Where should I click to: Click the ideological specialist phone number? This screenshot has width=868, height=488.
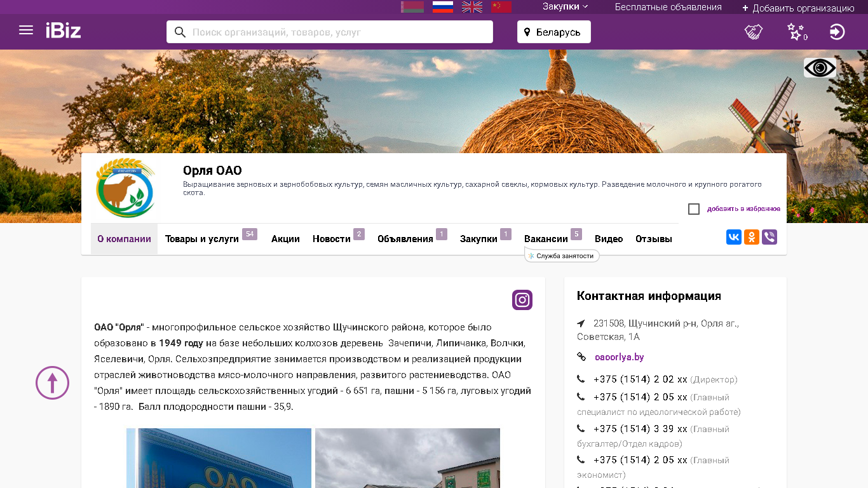pos(641,397)
